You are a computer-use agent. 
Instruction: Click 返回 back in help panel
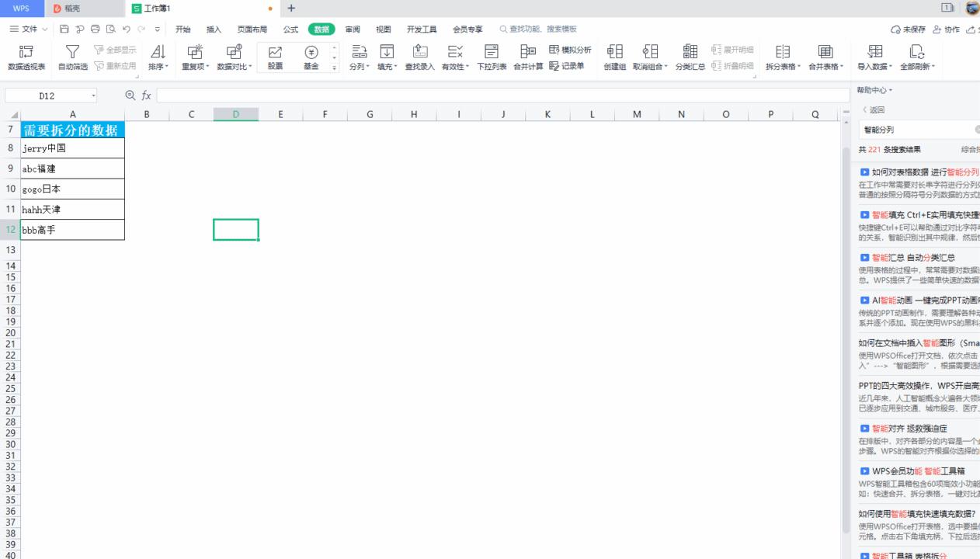874,110
